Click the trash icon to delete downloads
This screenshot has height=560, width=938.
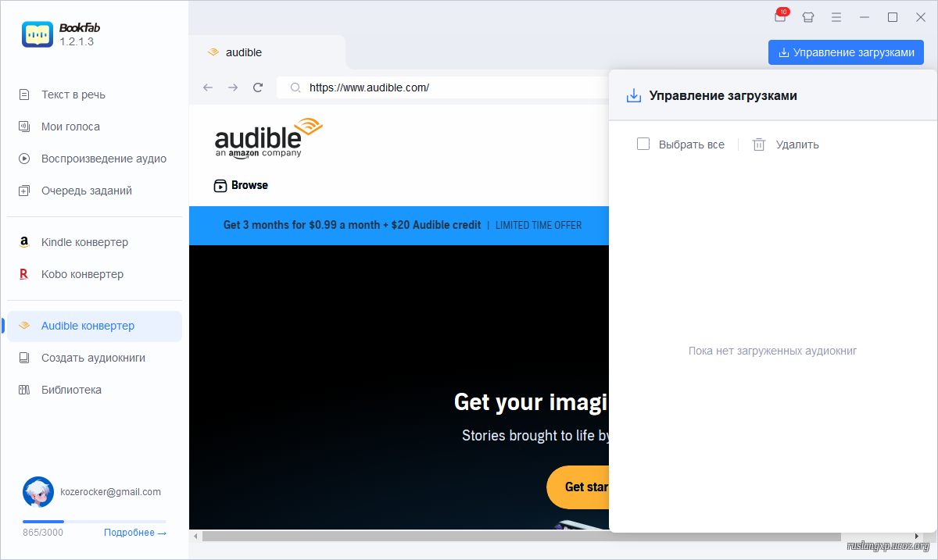pyautogui.click(x=758, y=144)
